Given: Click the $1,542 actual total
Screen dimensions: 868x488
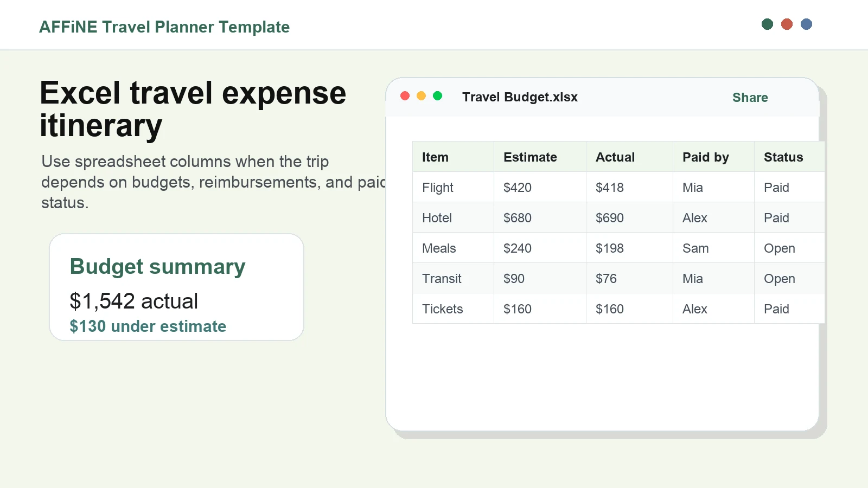Looking at the screenshot, I should point(134,301).
